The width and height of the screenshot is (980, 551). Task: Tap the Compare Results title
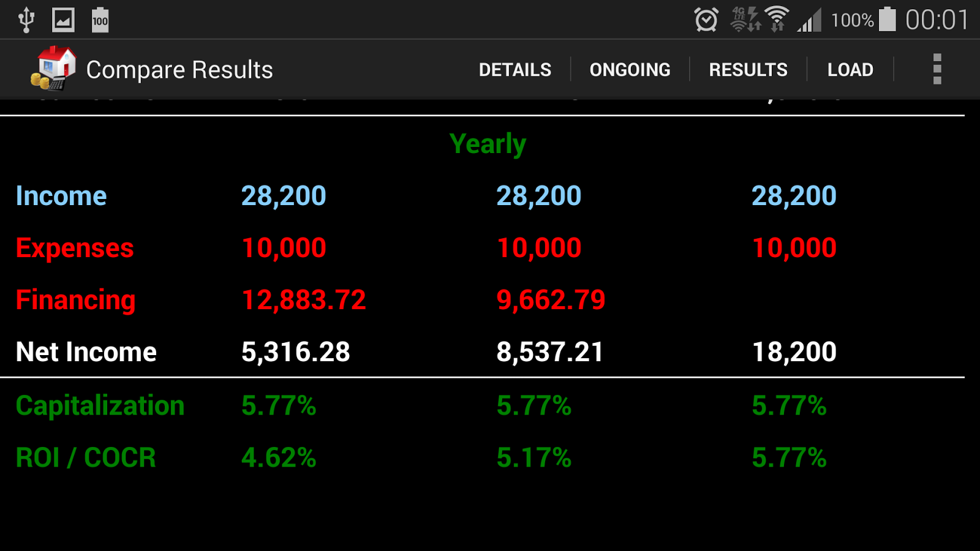point(179,70)
